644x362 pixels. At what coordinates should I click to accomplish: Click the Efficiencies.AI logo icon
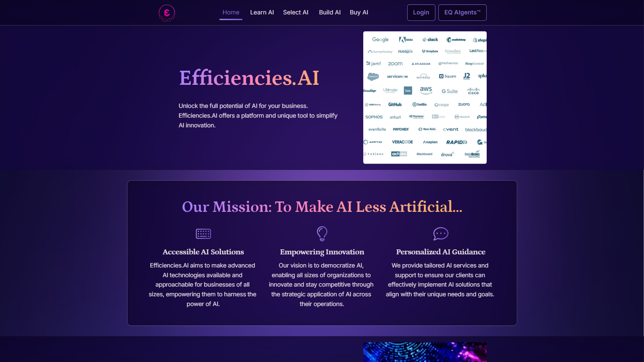167,12
